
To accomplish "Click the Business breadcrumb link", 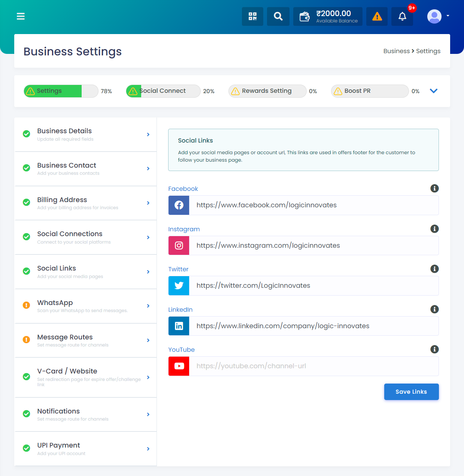I will click(x=396, y=51).
